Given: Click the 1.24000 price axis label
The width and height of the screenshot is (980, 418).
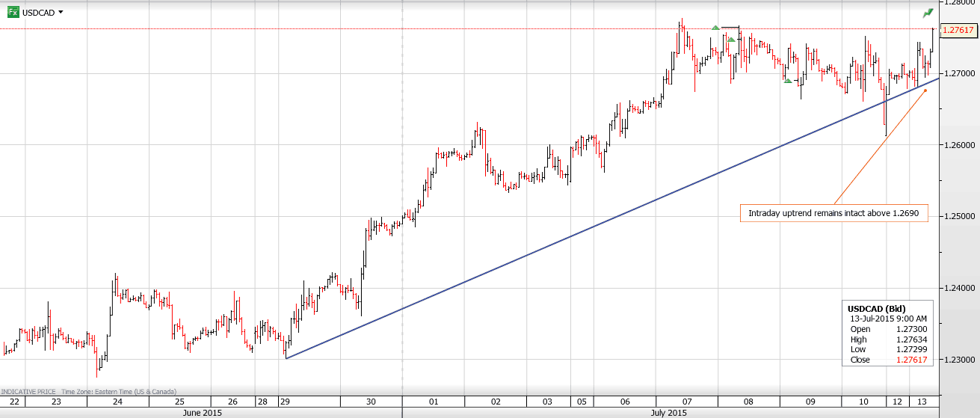Looking at the screenshot, I should [x=959, y=288].
